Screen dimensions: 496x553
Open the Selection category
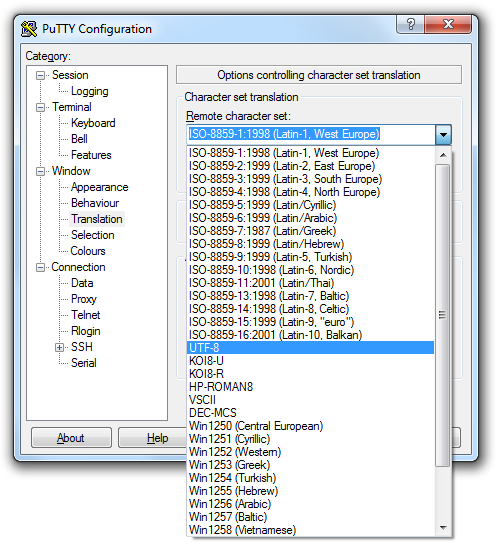pos(93,235)
